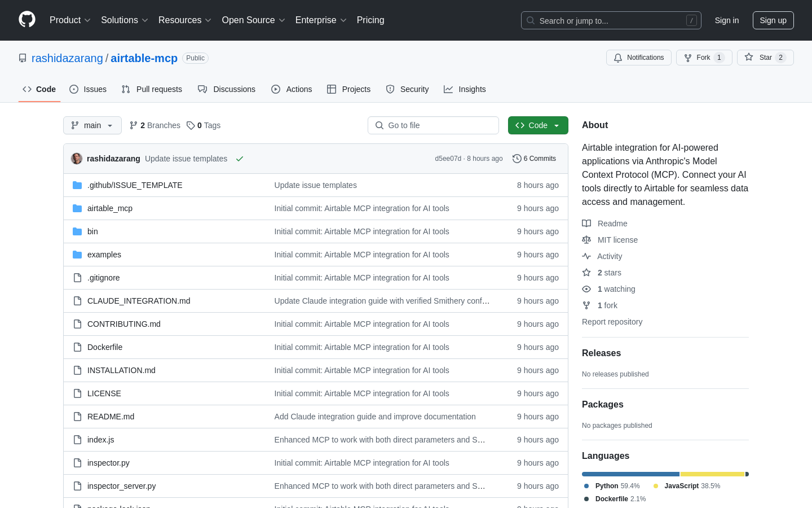Screen dimensions: 812x508
Task: Open the CONTRIBUTING.md file
Action: click(124, 324)
